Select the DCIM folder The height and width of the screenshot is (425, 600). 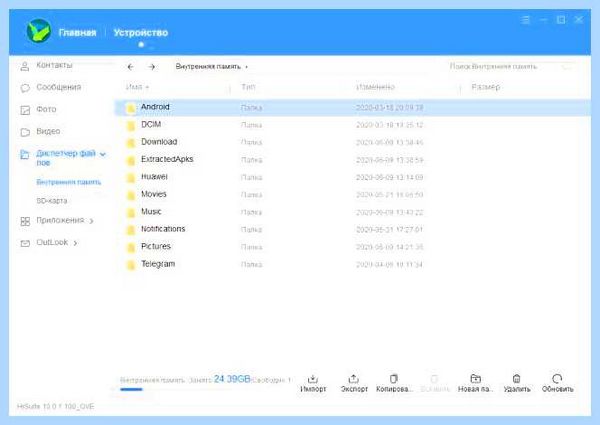[x=151, y=124]
